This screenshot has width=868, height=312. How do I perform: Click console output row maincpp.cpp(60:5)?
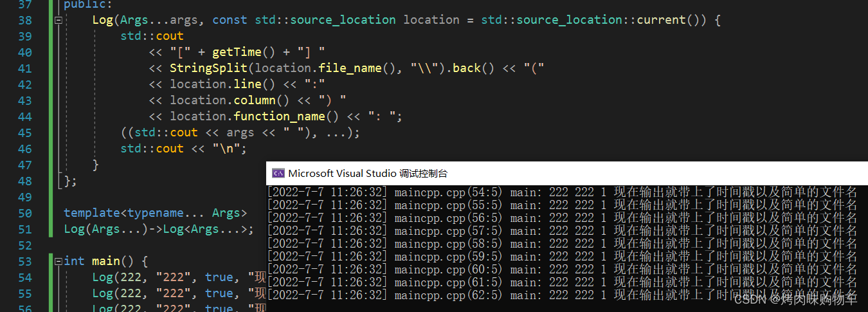(562, 270)
